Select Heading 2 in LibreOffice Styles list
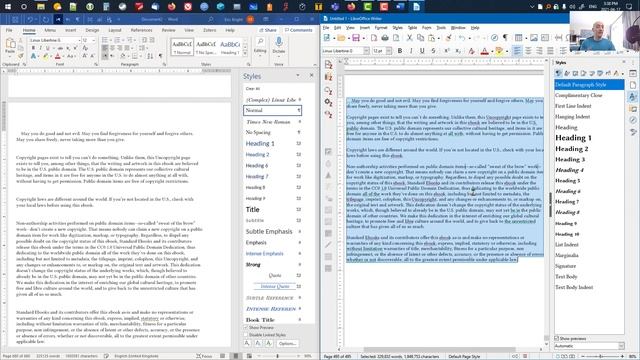Viewport: 640px width, 360px height. (571, 149)
